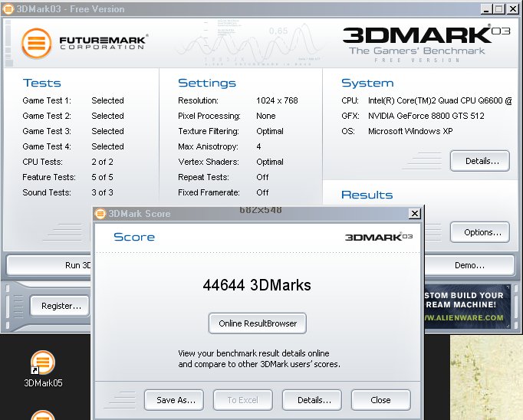Click the 'Max Anisotropy:' label
This screenshot has width=523, height=420.
[208, 146]
